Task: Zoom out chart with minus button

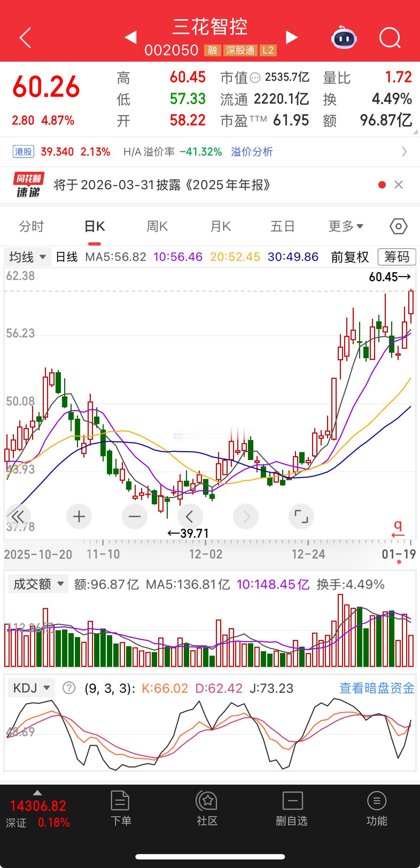Action: 134,516
